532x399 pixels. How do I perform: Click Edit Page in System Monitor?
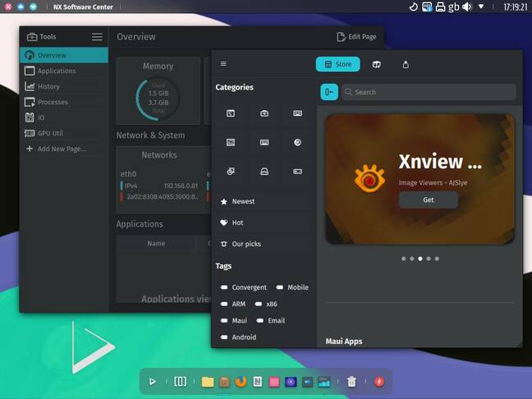[356, 37]
